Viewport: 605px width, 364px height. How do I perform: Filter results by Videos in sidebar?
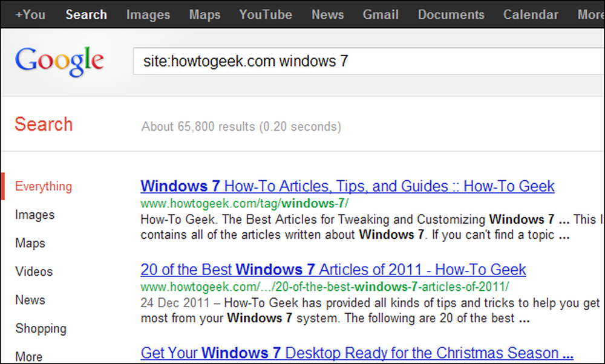34,271
